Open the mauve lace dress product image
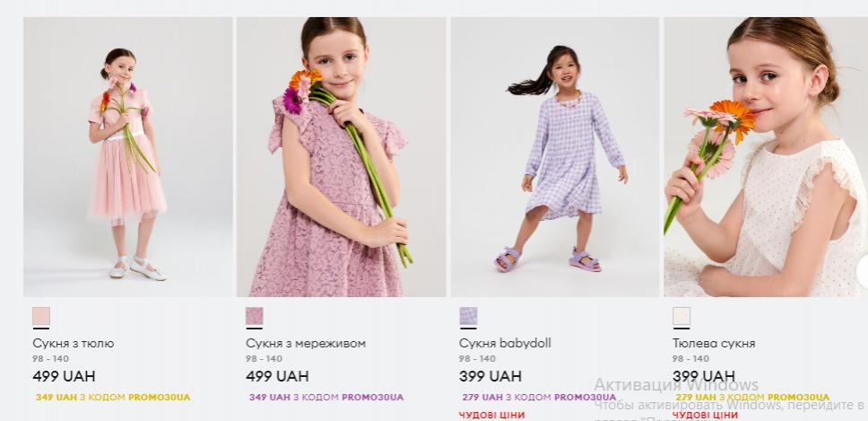Screen dimensions: 868x421 [341, 157]
